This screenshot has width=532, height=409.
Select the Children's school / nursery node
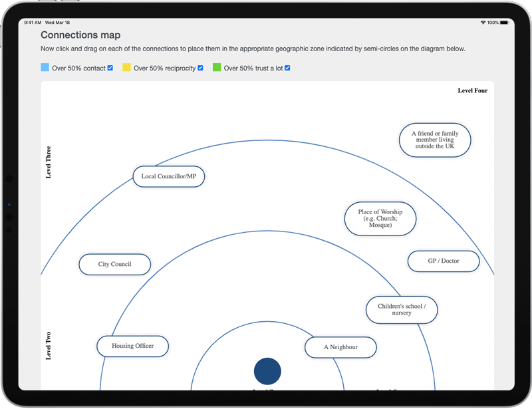coord(402,310)
